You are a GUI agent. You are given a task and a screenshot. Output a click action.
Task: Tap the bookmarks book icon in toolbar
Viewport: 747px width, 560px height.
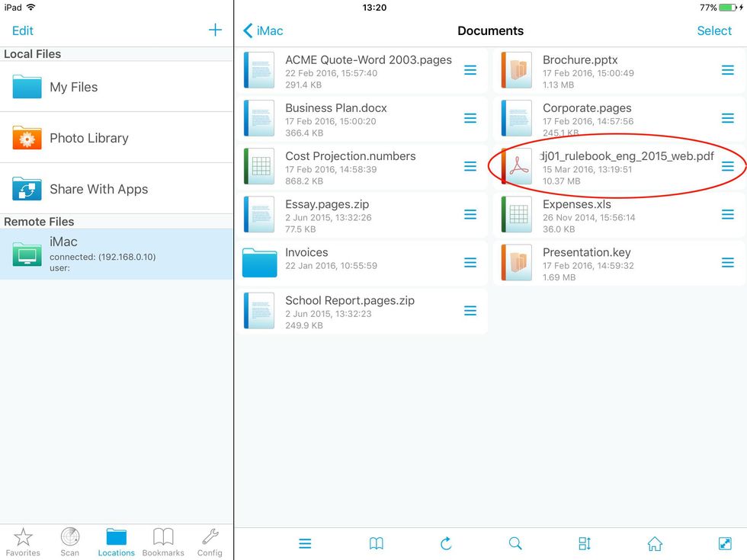click(x=377, y=543)
